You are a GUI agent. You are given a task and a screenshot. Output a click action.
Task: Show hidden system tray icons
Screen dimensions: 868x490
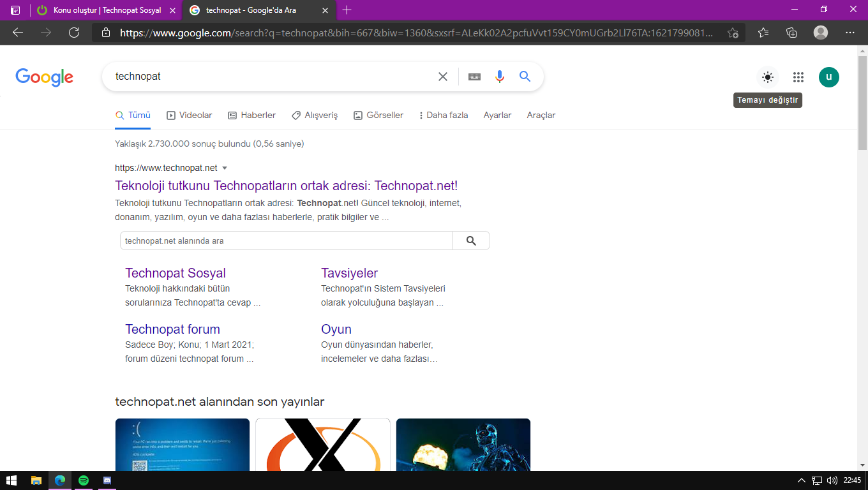click(802, 480)
